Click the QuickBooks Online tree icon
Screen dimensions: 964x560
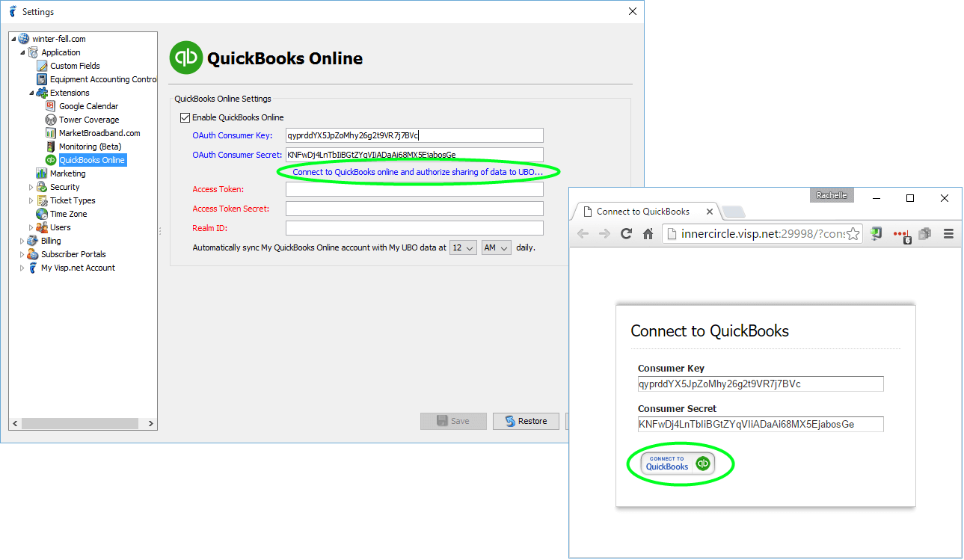point(51,160)
